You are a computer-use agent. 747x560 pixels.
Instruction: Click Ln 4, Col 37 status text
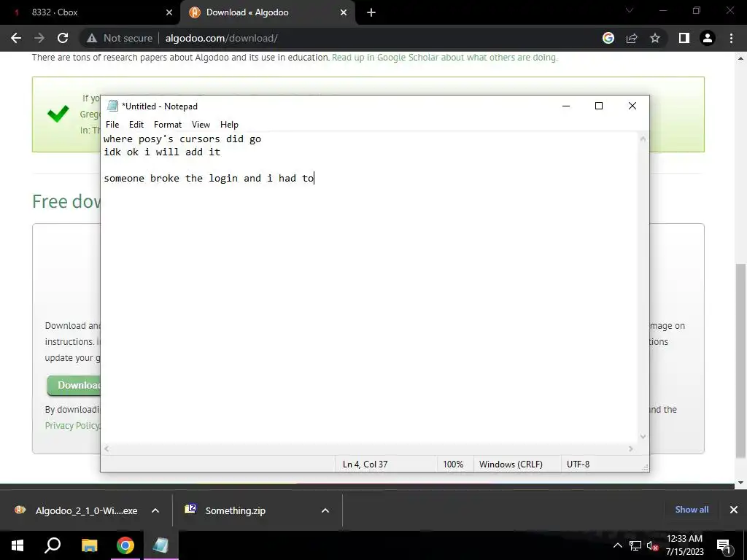point(365,464)
